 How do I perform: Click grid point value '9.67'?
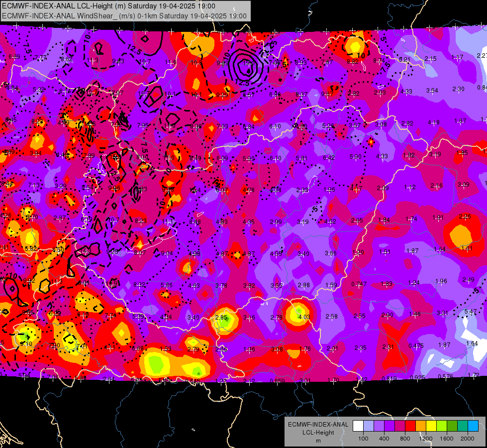pyautogui.click(x=327, y=94)
